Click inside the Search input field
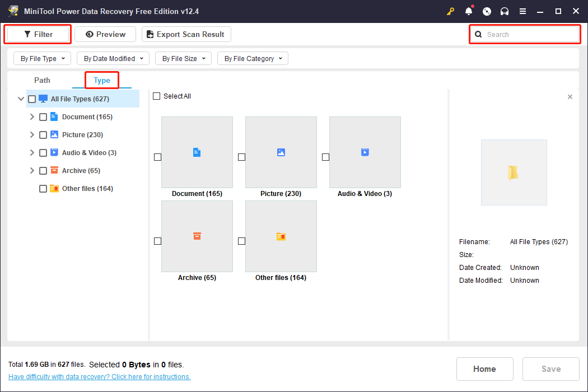This screenshot has width=588, height=392. [x=525, y=35]
